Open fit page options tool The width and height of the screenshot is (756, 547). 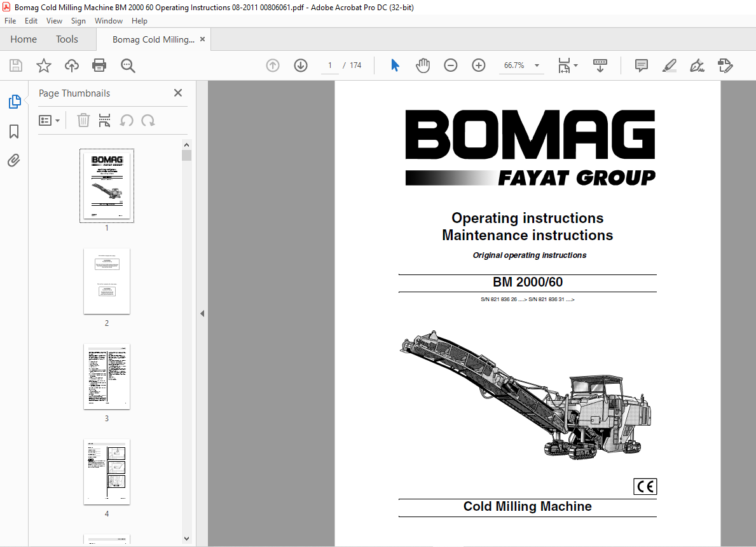pos(568,65)
